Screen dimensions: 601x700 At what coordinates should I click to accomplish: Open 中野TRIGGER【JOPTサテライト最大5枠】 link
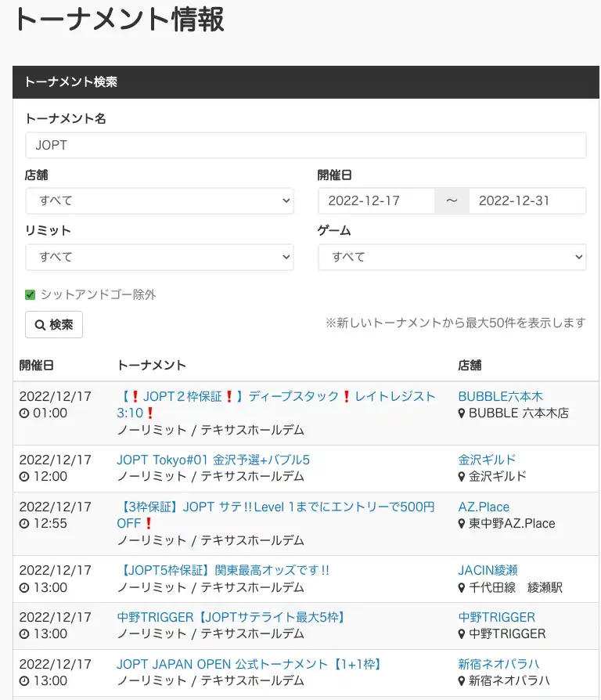click(x=231, y=617)
